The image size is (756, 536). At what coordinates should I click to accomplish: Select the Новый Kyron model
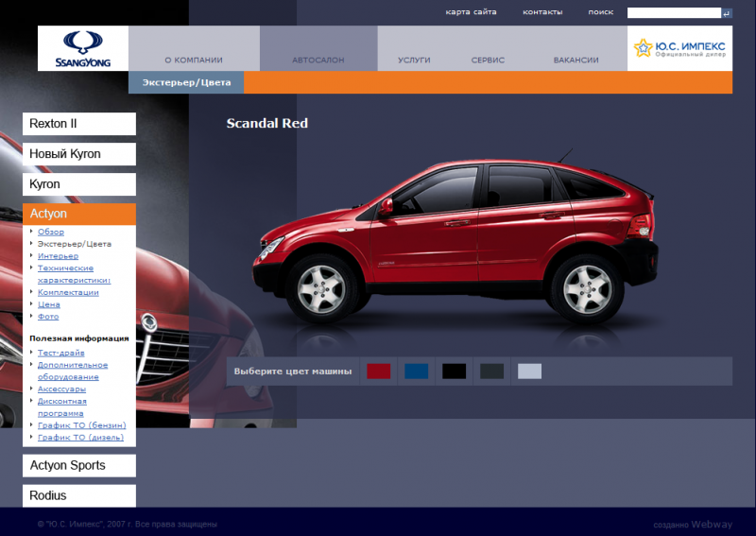pyautogui.click(x=79, y=154)
